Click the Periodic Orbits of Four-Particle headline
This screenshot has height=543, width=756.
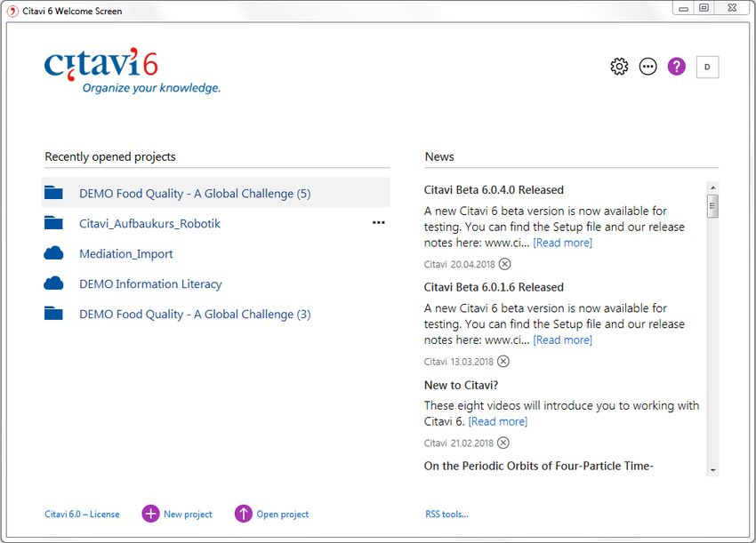coord(539,466)
